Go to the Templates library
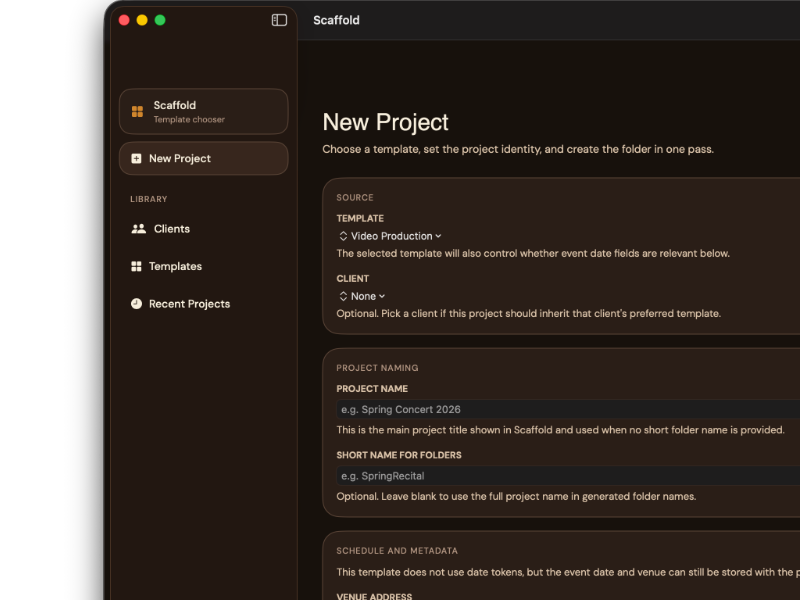 204,266
